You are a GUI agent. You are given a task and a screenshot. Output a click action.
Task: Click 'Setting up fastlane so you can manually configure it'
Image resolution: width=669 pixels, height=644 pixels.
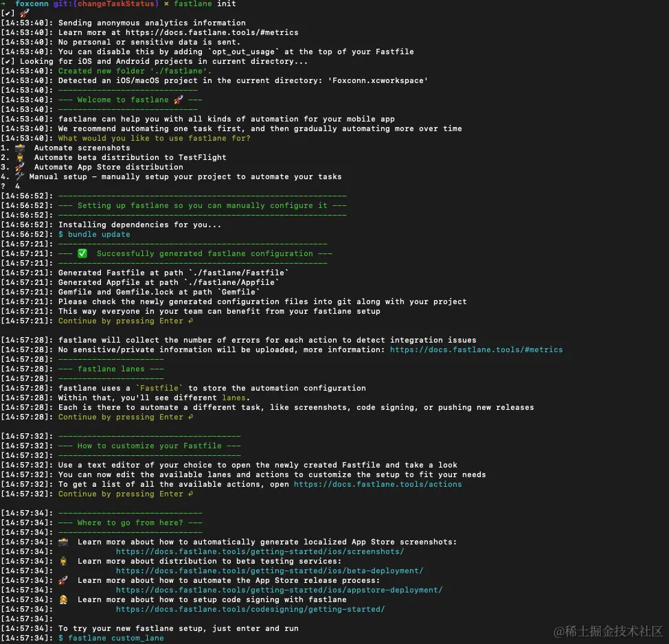pyautogui.click(x=202, y=205)
